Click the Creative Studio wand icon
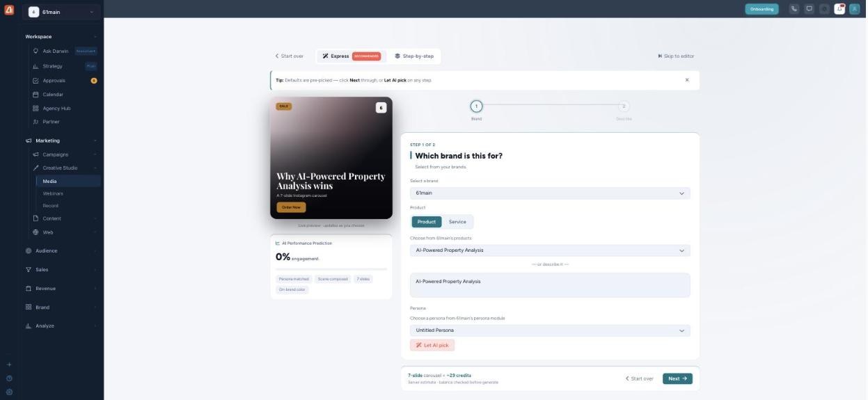Screen dimensions: 868x400 pyautogui.click(x=36, y=168)
